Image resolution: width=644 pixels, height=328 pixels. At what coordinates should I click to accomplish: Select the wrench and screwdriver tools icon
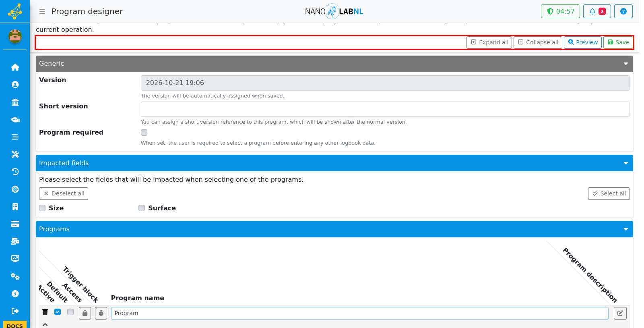tap(15, 154)
